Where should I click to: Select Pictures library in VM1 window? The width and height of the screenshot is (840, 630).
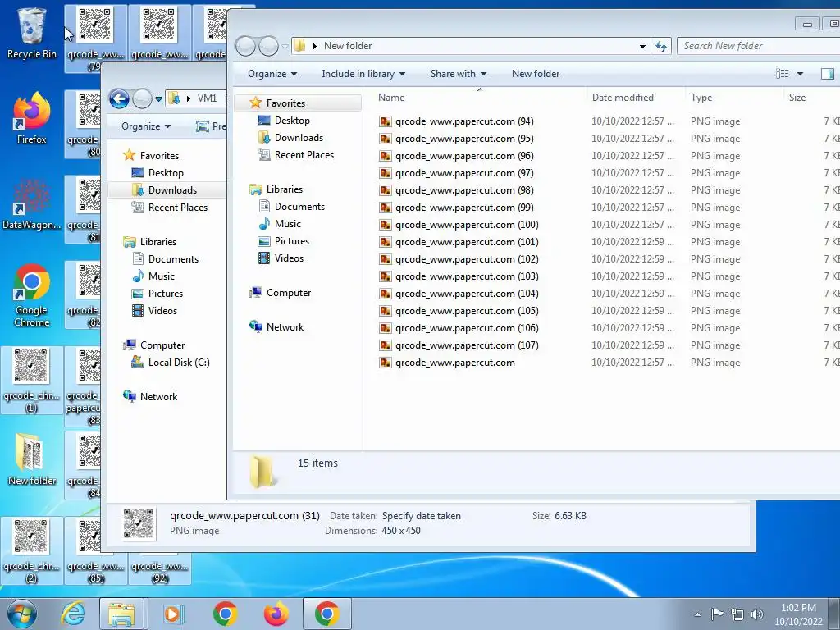click(166, 294)
